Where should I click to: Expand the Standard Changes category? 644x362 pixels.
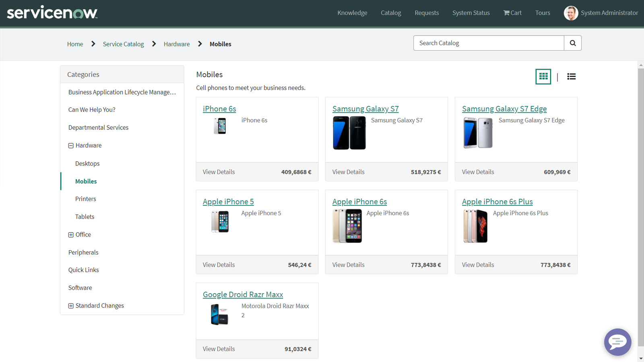coord(71,306)
